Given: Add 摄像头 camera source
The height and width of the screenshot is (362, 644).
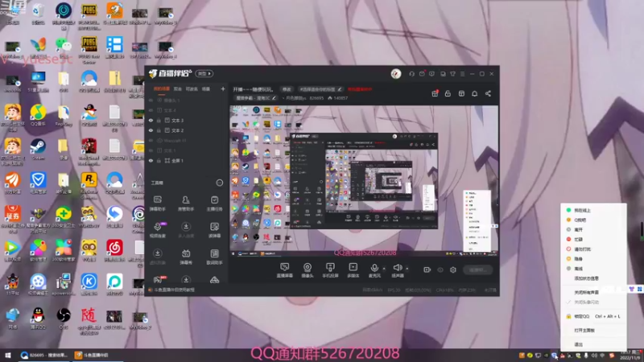Looking at the screenshot, I should click(308, 270).
